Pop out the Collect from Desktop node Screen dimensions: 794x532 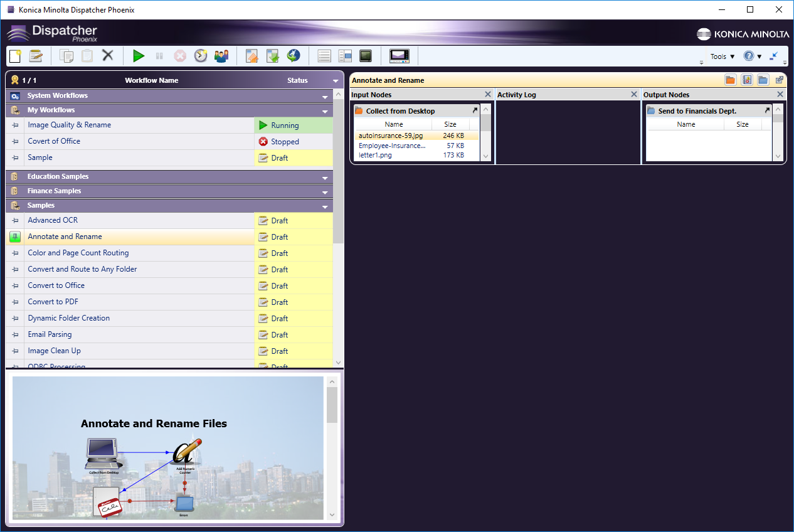pos(475,110)
